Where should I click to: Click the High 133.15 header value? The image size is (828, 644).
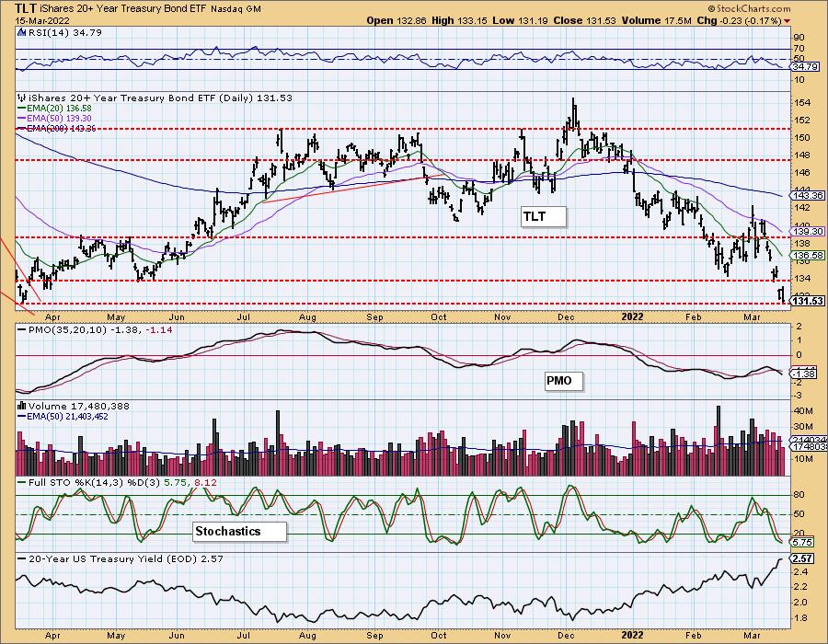pos(459,20)
